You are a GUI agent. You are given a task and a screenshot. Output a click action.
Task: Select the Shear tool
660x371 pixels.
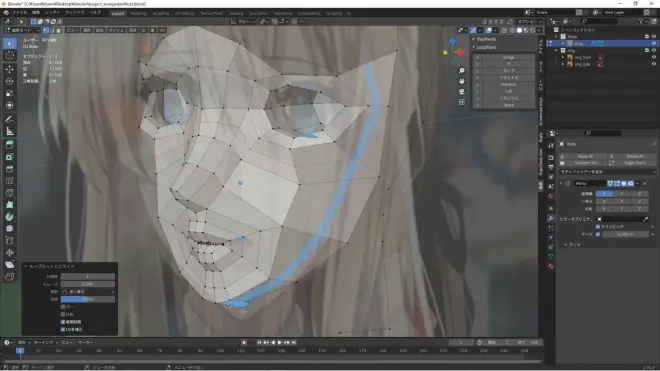[10, 265]
